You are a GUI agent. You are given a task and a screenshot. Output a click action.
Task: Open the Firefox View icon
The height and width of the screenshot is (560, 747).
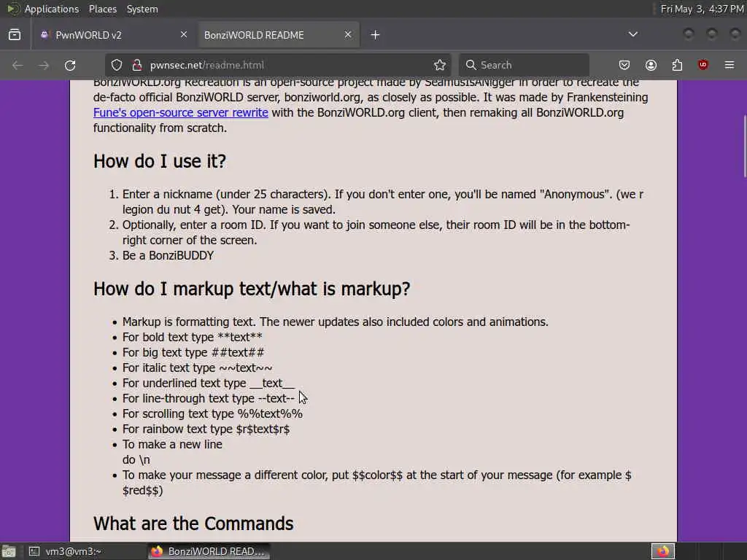(x=15, y=35)
